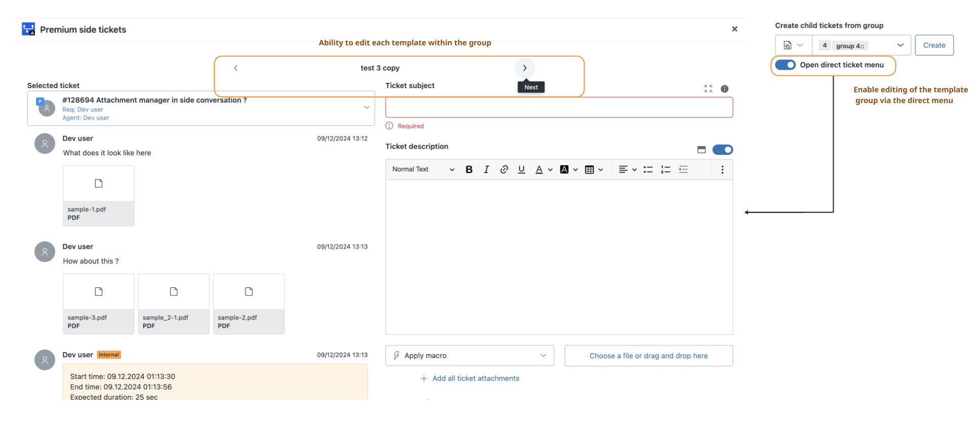This screenshot has height=426, width=980.
Task: Go to Next template in group
Action: click(524, 68)
